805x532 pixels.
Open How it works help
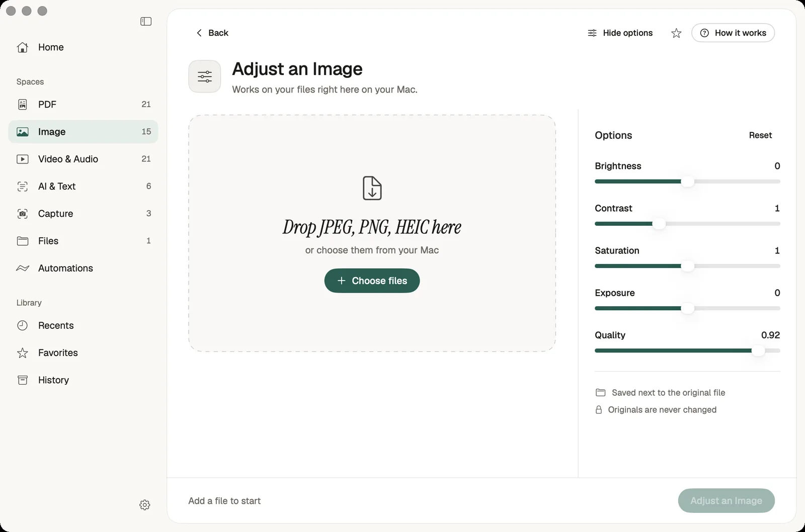click(x=733, y=33)
